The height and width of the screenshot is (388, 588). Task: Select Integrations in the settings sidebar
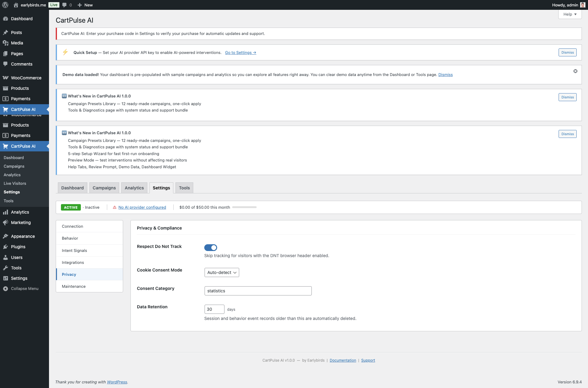pos(73,262)
